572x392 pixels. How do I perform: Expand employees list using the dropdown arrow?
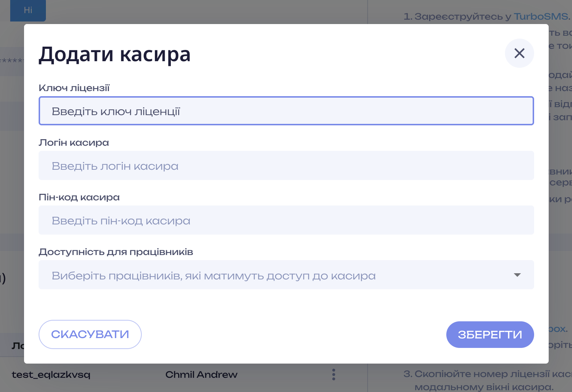click(517, 275)
